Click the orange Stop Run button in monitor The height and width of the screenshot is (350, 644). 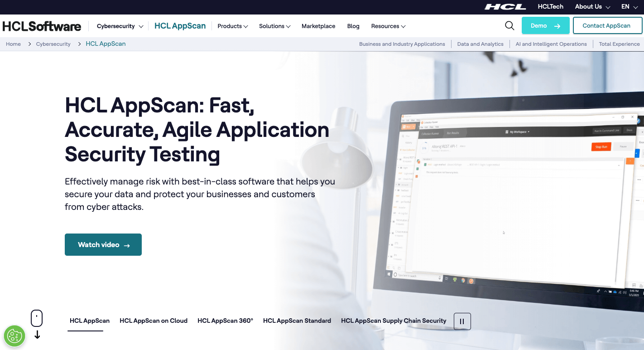coord(601,147)
